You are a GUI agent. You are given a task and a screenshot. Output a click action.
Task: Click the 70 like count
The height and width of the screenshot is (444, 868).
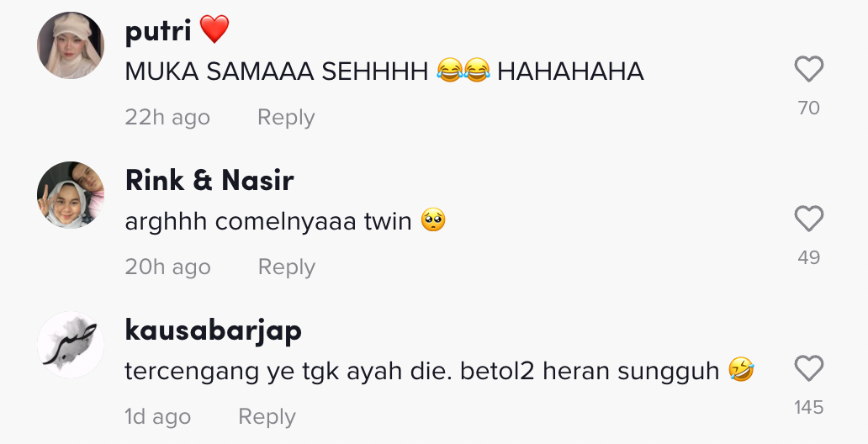point(808,108)
